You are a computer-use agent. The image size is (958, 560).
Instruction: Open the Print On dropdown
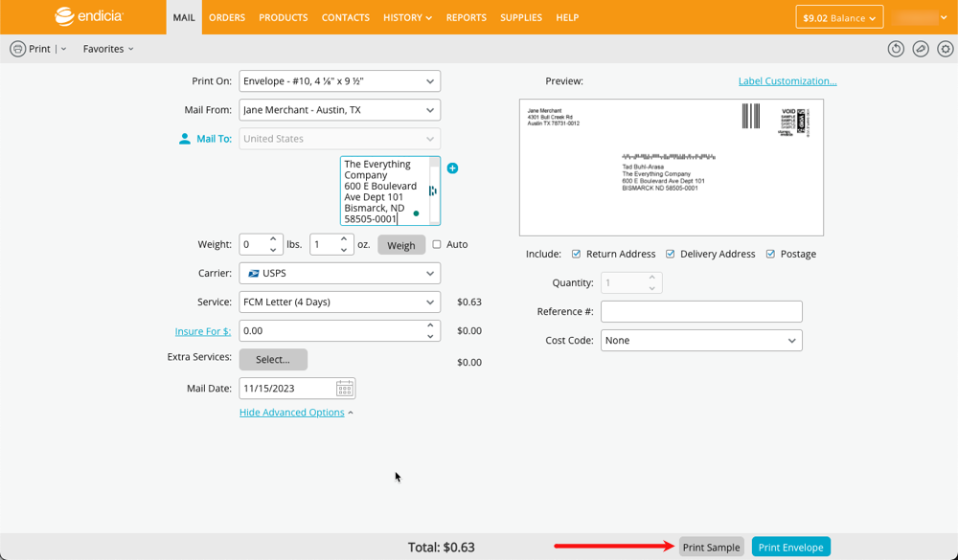click(340, 81)
